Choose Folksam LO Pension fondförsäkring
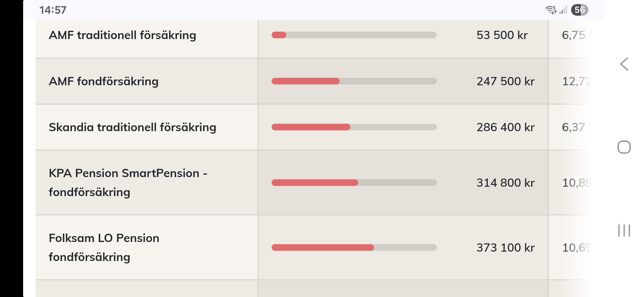Viewport: 644px width, 297px height. point(104,248)
